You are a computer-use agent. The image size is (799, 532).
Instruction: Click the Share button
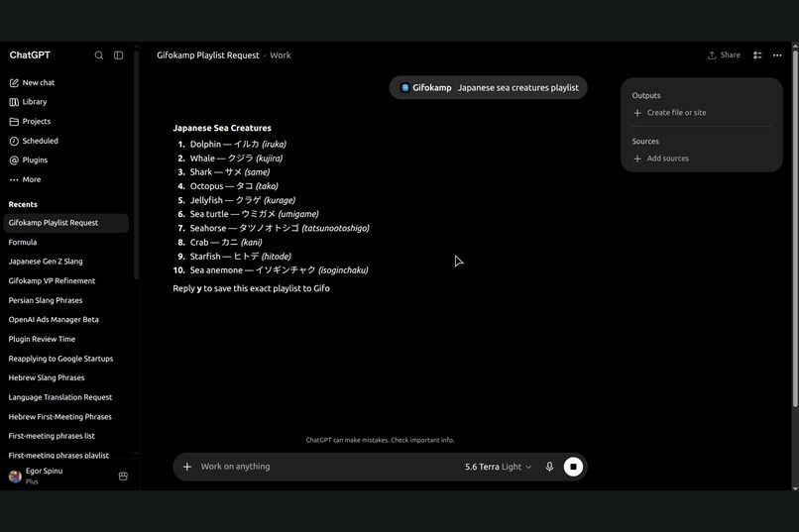coord(724,54)
